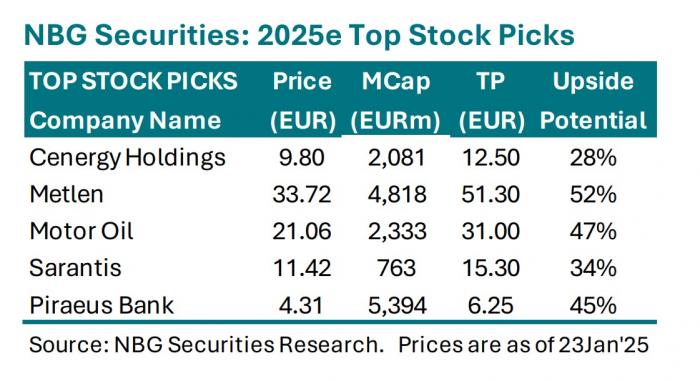Click Cenergy Holdings price 9.80

(302, 158)
